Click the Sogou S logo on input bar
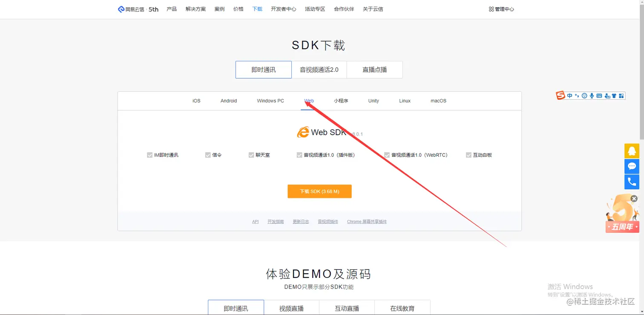The image size is (644, 315). click(561, 95)
